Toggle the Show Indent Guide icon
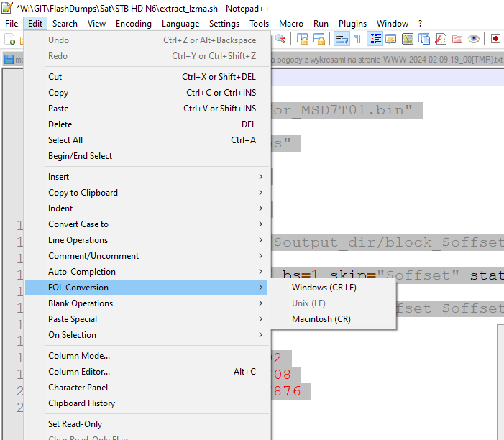The image size is (504, 440). click(375, 39)
